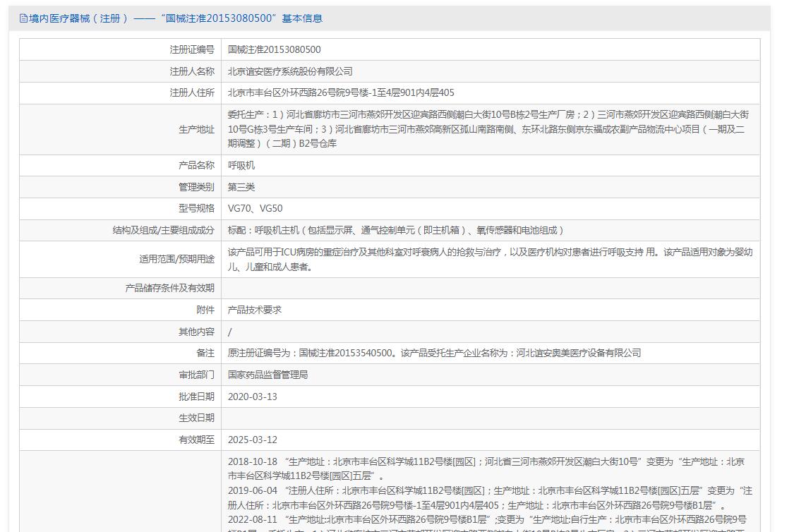Click the label 有效期至
This screenshot has width=794, height=532.
pyautogui.click(x=196, y=440)
